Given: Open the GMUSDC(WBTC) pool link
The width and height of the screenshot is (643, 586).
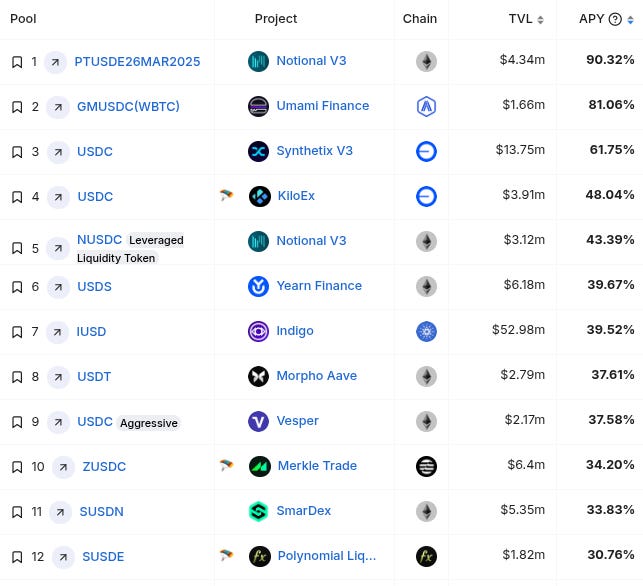Looking at the screenshot, I should (128, 107).
